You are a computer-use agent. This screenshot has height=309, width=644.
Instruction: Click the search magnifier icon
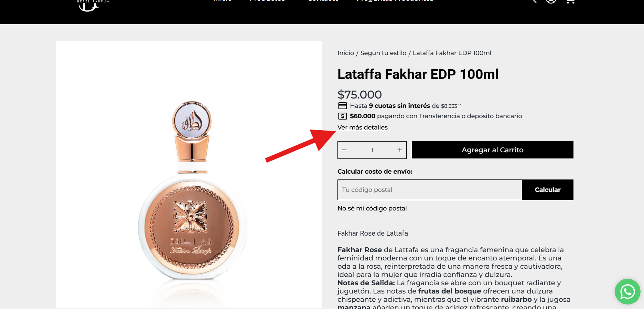(532, 1)
